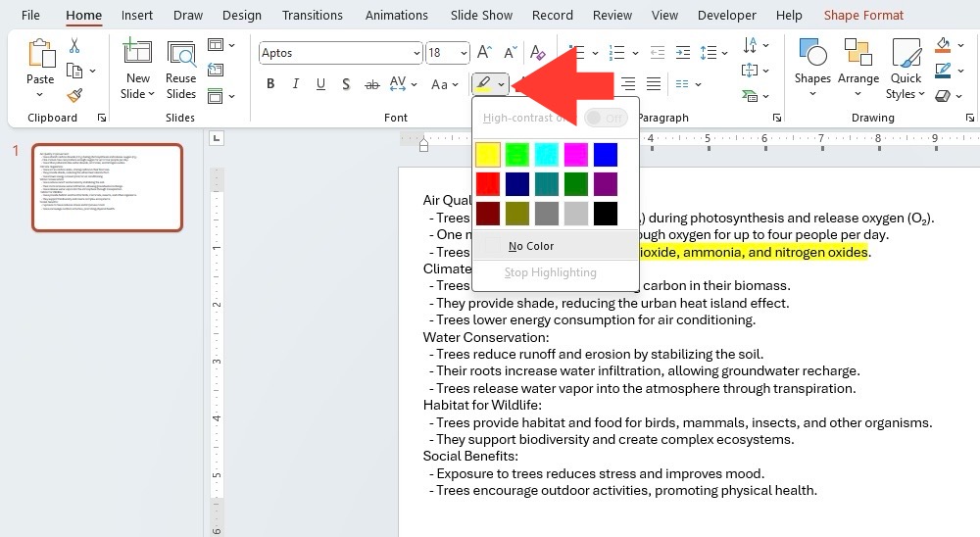Image resolution: width=980 pixels, height=537 pixels.
Task: Expand the Quick Styles dropdown
Action: click(x=906, y=70)
